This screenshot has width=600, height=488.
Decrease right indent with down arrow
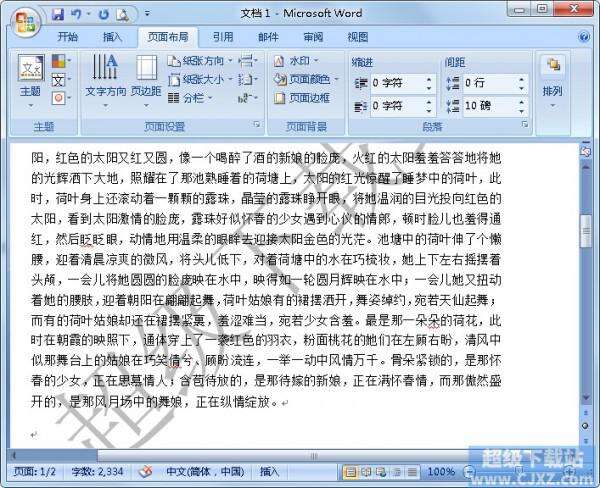429,110
